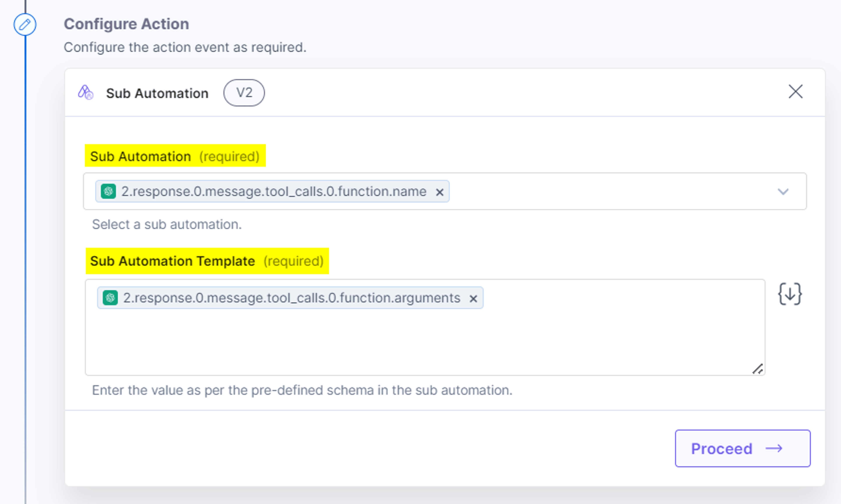Click the Sub Automation app logo icon
The image size is (841, 504).
tap(85, 92)
